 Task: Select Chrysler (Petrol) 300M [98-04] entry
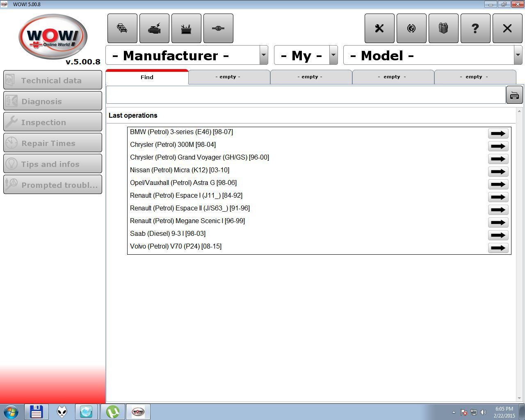173,145
